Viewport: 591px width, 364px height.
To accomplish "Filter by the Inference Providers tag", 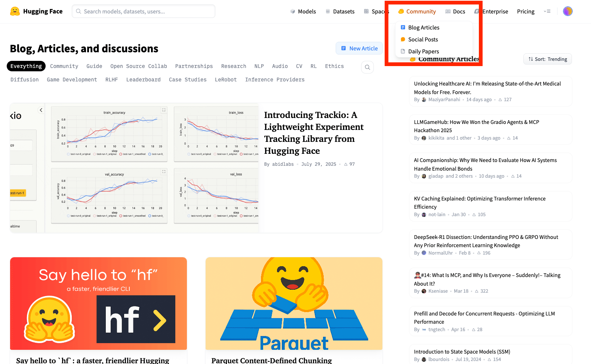I will pyautogui.click(x=274, y=80).
